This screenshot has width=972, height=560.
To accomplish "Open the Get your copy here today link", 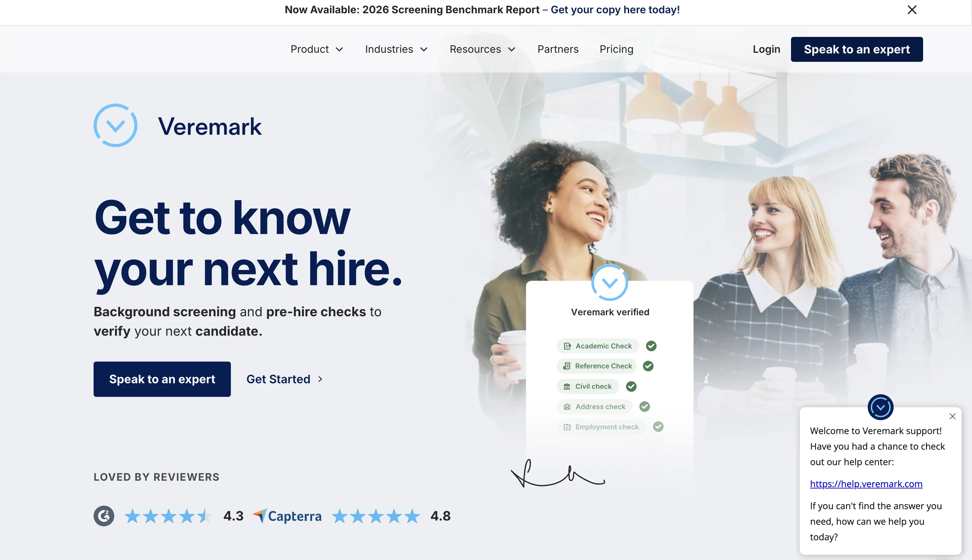I will (615, 10).
